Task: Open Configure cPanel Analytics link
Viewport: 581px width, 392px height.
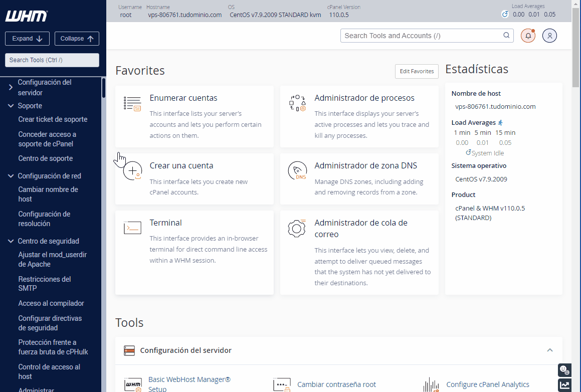Action: [x=488, y=384]
